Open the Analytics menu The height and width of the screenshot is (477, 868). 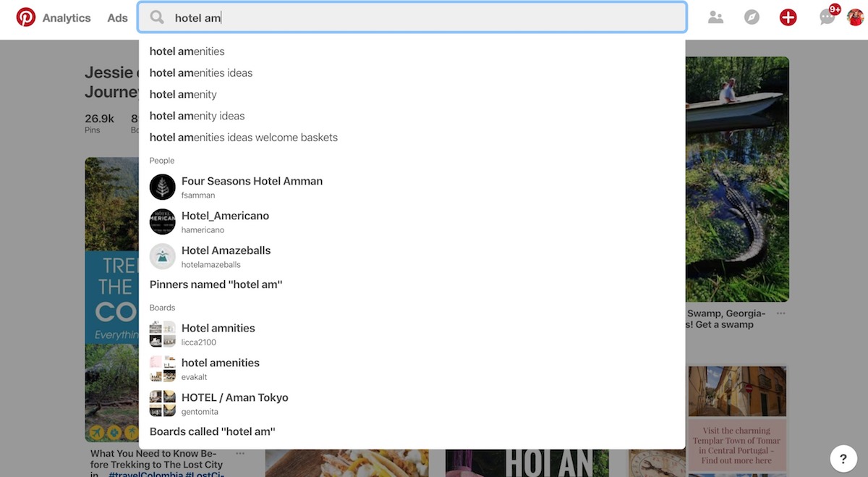(67, 18)
